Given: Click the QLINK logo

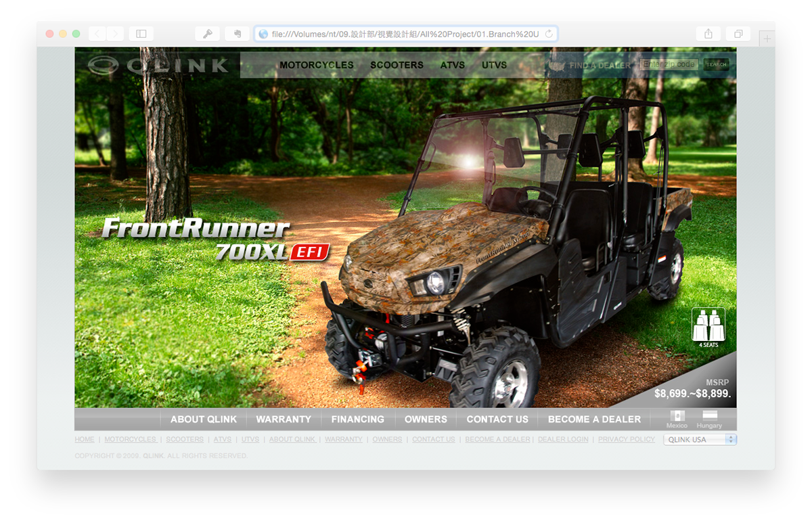Looking at the screenshot, I should (x=159, y=65).
